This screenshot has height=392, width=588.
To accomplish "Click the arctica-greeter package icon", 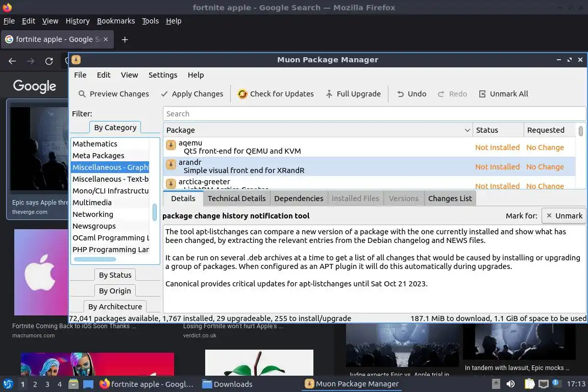I will [x=171, y=183].
